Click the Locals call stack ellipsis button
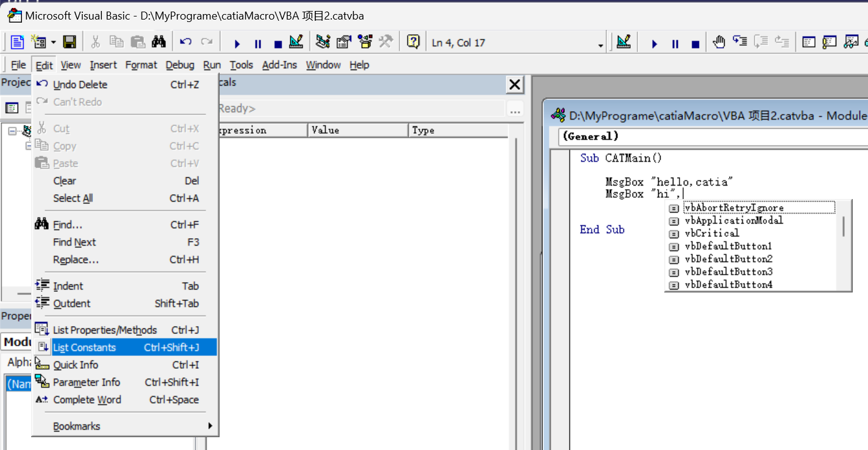 [x=515, y=109]
